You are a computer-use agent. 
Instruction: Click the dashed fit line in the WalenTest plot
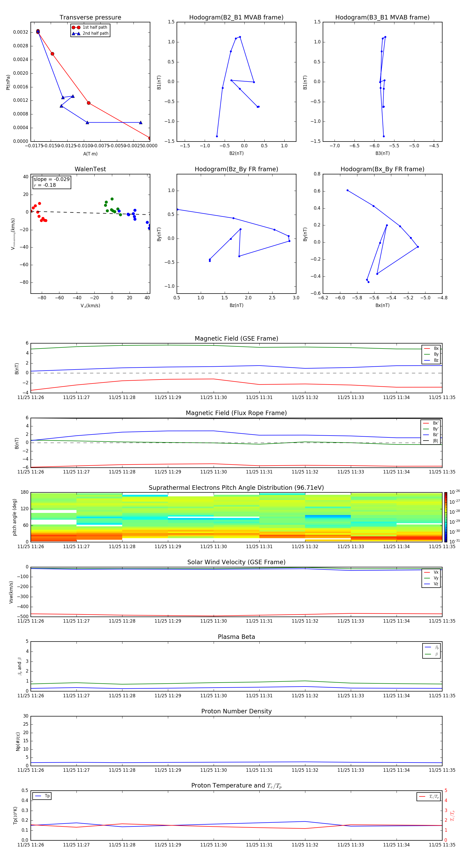90,213
